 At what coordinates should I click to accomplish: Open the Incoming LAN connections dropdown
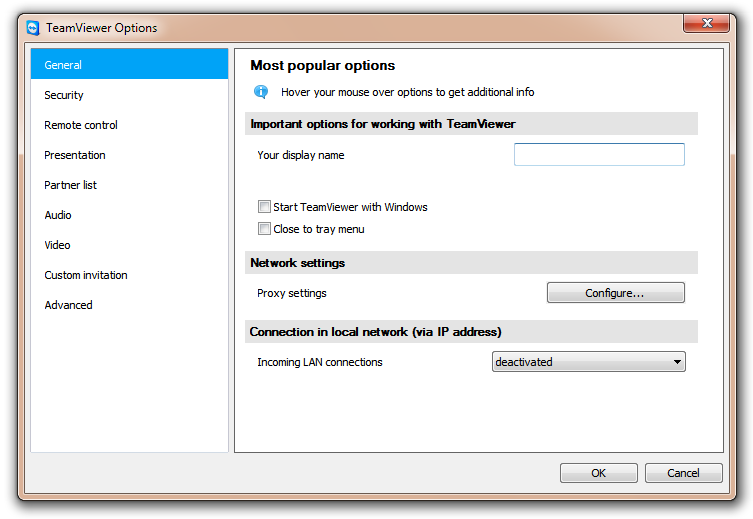588,362
